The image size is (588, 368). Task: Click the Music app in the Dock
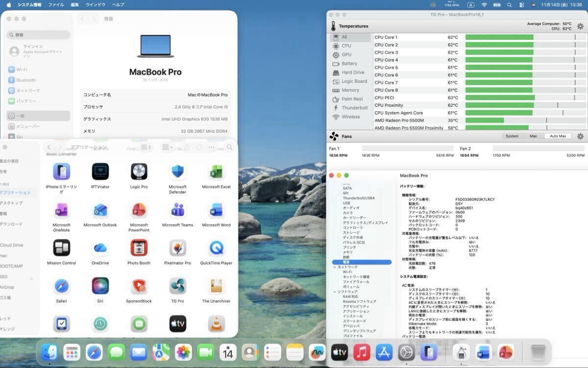tap(362, 352)
